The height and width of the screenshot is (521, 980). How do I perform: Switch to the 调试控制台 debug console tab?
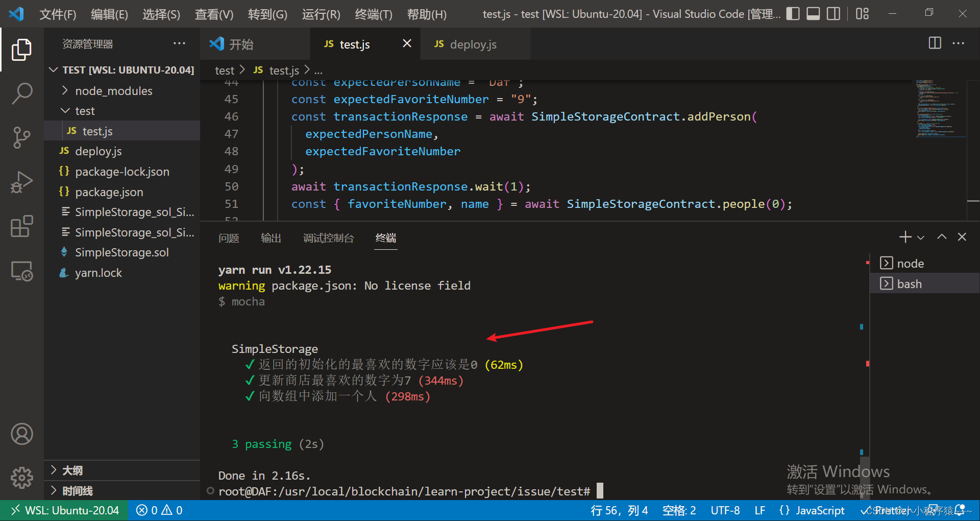tap(328, 238)
